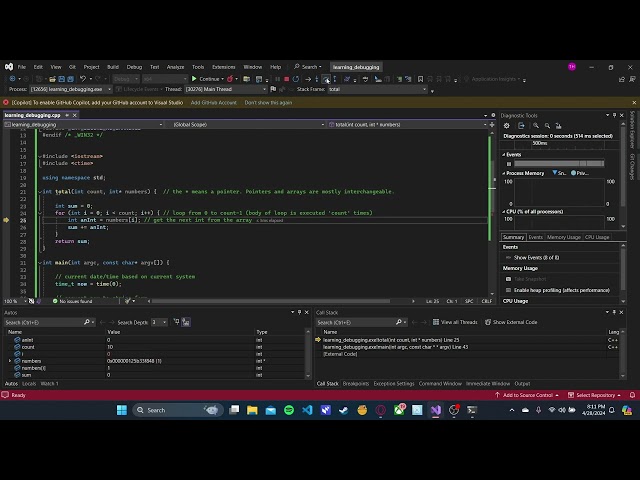
Task: Click the split editor icon
Action: (492, 124)
